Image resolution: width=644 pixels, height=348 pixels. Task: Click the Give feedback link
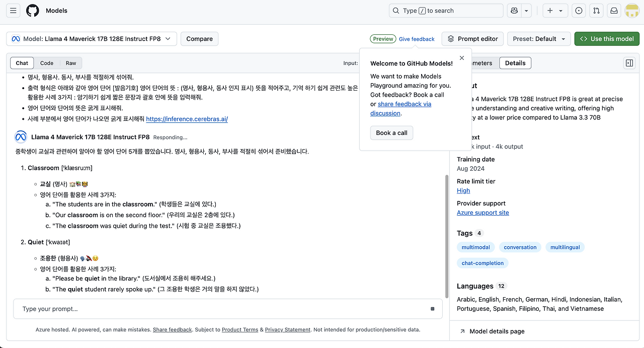click(x=417, y=39)
